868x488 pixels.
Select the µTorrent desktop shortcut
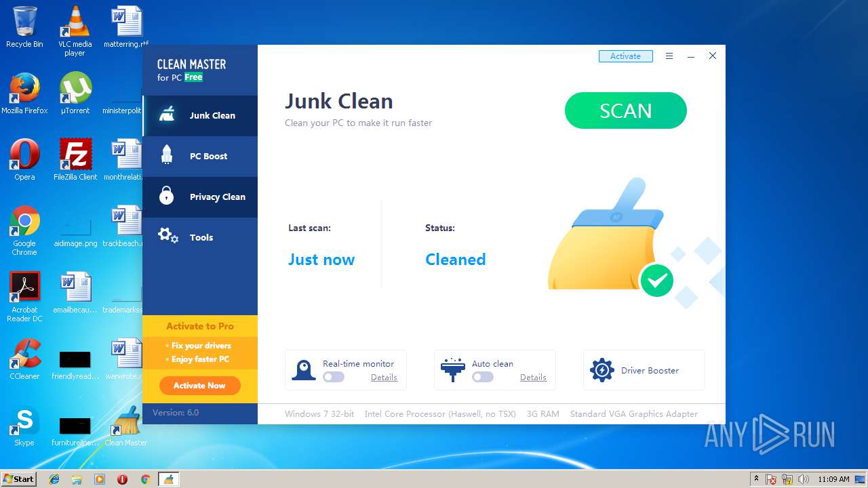tap(75, 94)
